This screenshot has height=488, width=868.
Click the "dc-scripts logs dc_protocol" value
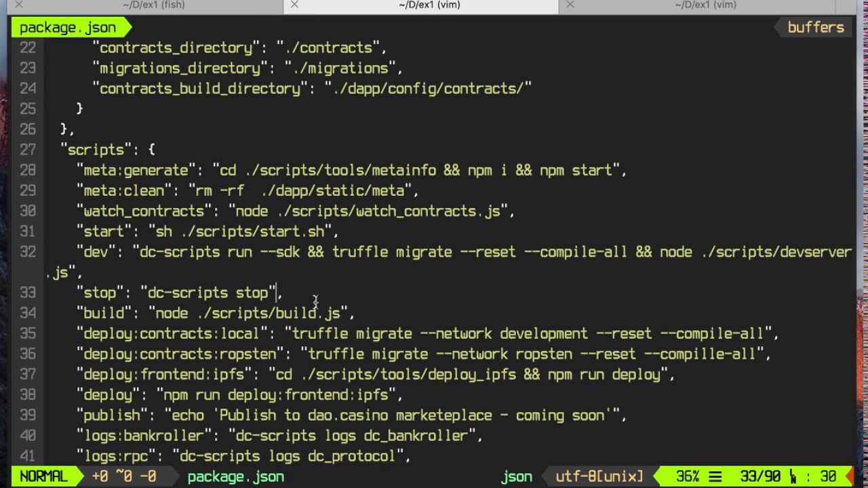288,456
